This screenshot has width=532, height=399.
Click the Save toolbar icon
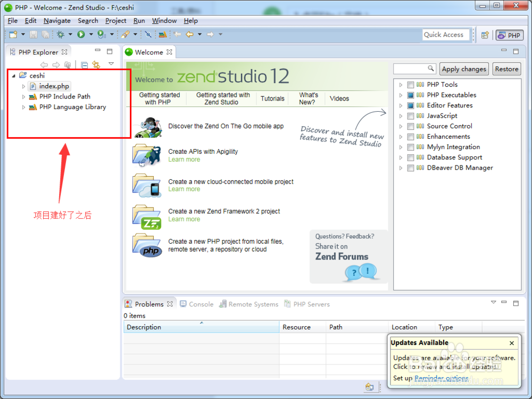coord(33,34)
